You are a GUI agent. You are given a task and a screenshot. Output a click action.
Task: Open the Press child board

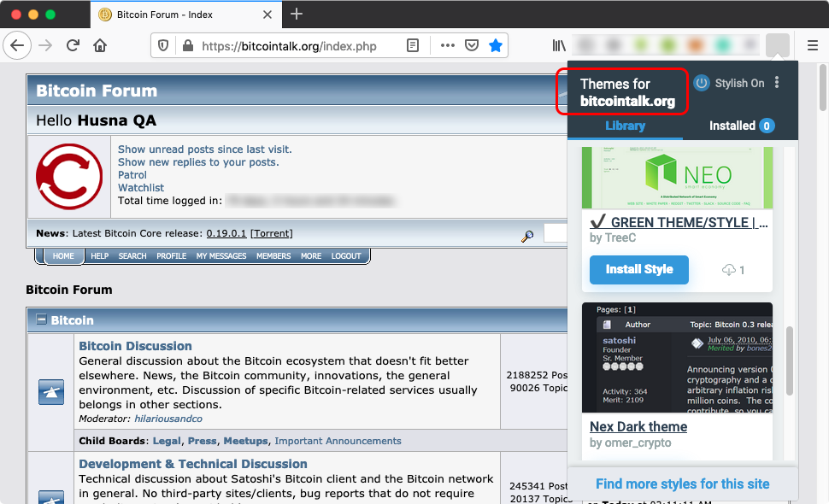click(202, 441)
